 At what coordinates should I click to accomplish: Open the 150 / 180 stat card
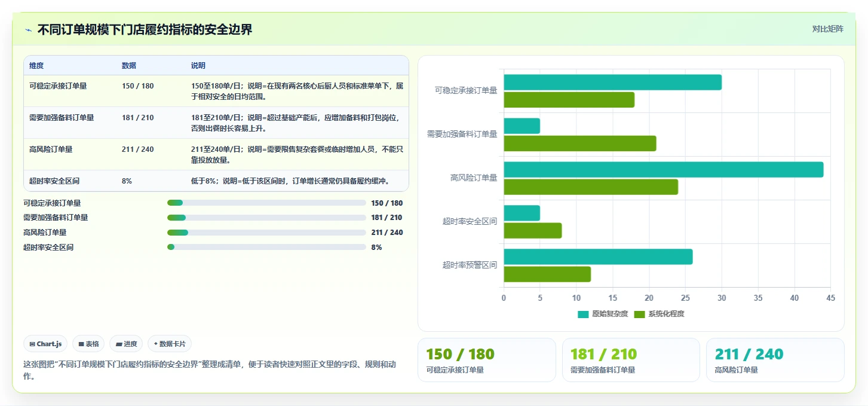click(x=486, y=360)
